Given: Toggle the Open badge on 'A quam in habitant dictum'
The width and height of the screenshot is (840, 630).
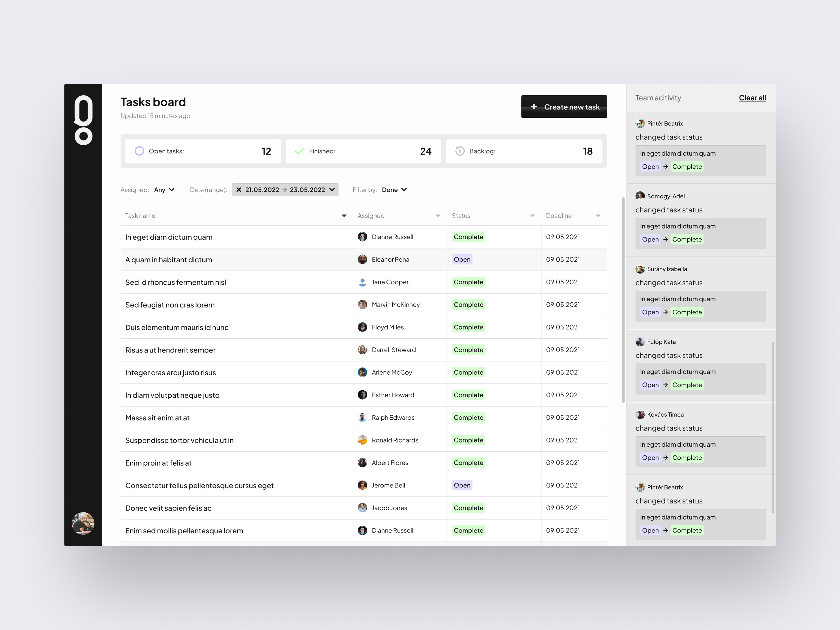Looking at the screenshot, I should 462,259.
